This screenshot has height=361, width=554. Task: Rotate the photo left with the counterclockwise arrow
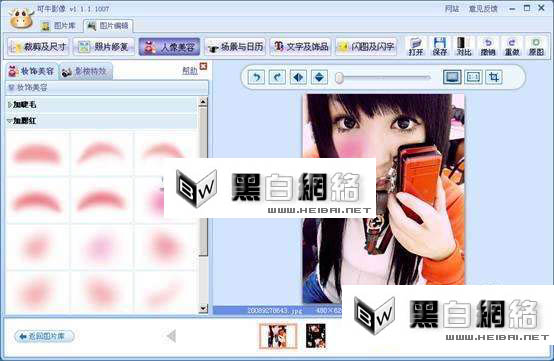[x=257, y=77]
